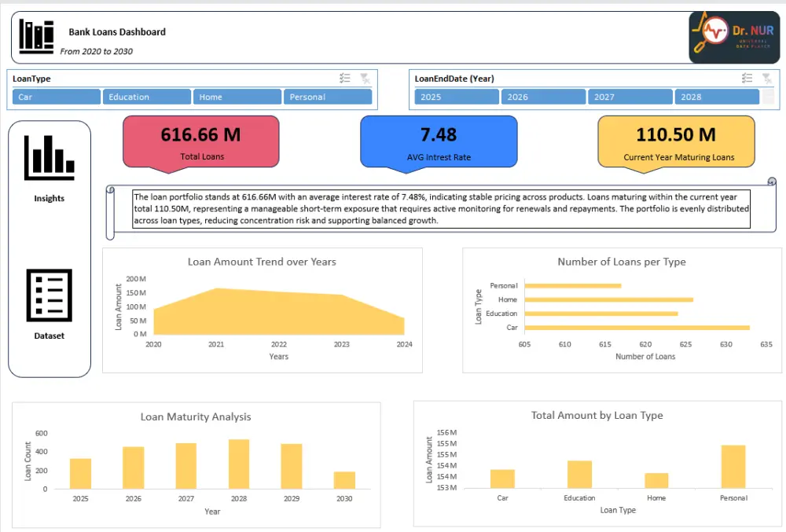Click the Dr. NUR logo badge
Image resolution: width=786 pixels, height=532 pixels.
(736, 36)
